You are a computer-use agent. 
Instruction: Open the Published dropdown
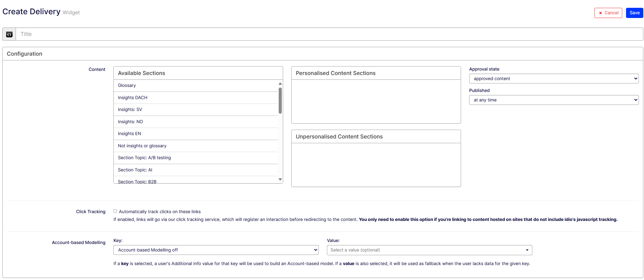click(x=554, y=100)
